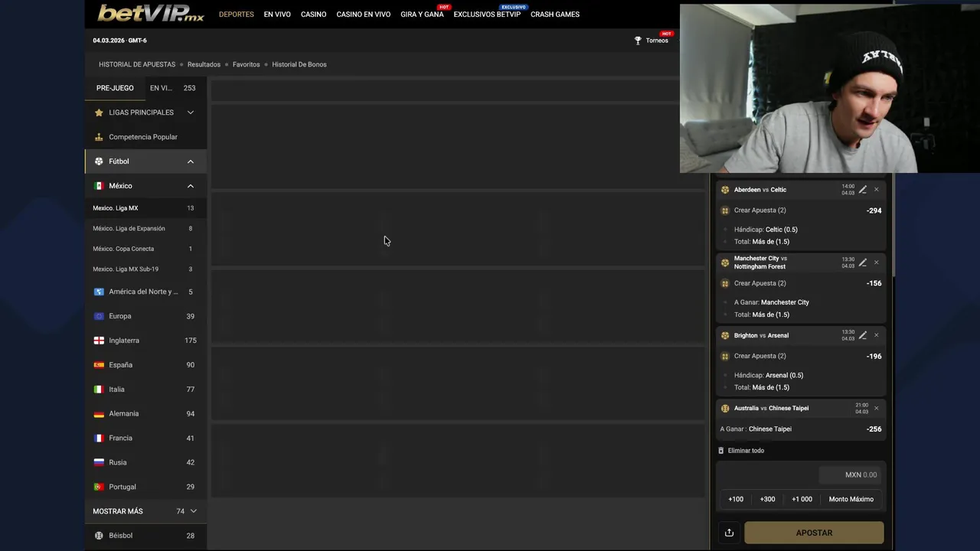Screen dimensions: 980x551
Task: Expand the Mostrar Más chevron
Action: point(194,511)
